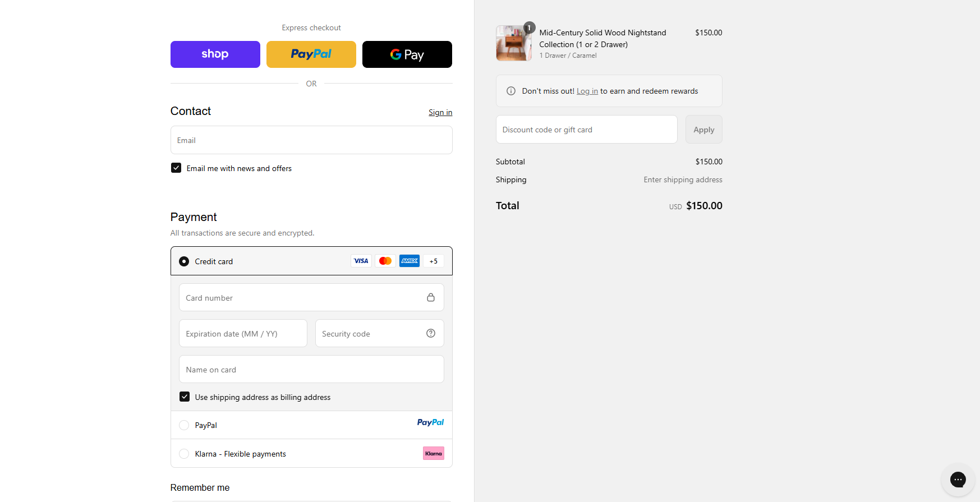The width and height of the screenshot is (980, 502).
Task: Click the Klarna pink logo badge
Action: [433, 453]
